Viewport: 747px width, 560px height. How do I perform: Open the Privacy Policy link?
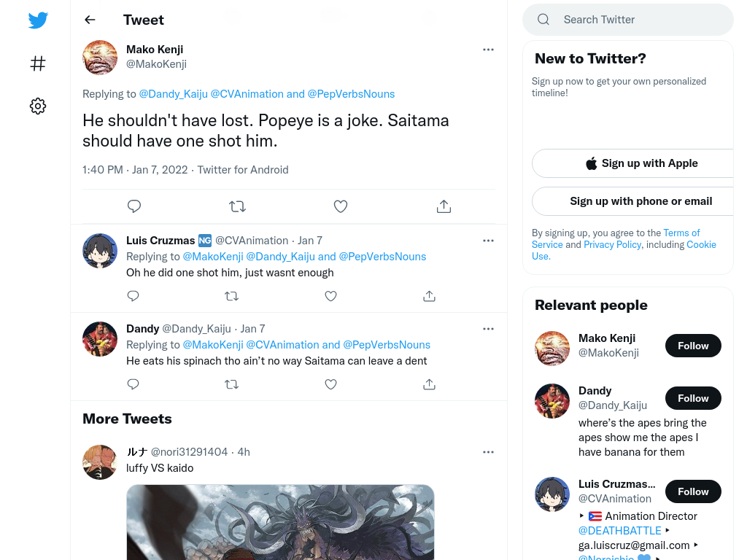(613, 244)
